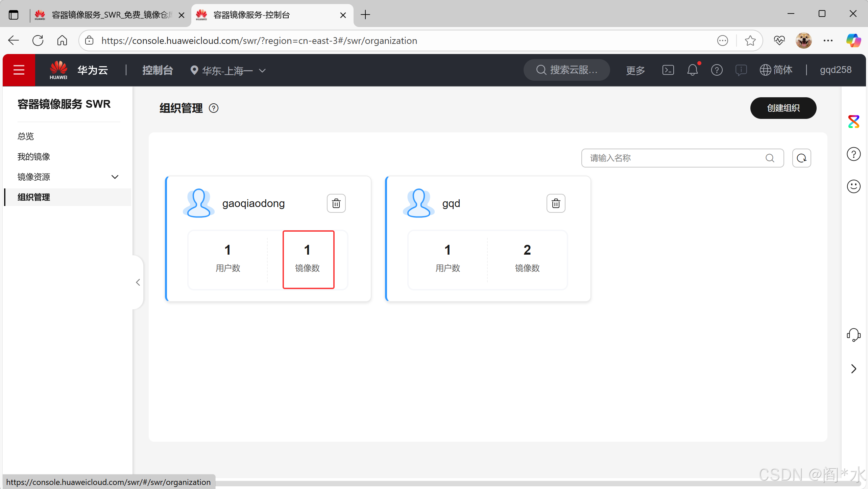Click the refresh icon beside search box
Screen dimensions: 868x489
pos(801,158)
